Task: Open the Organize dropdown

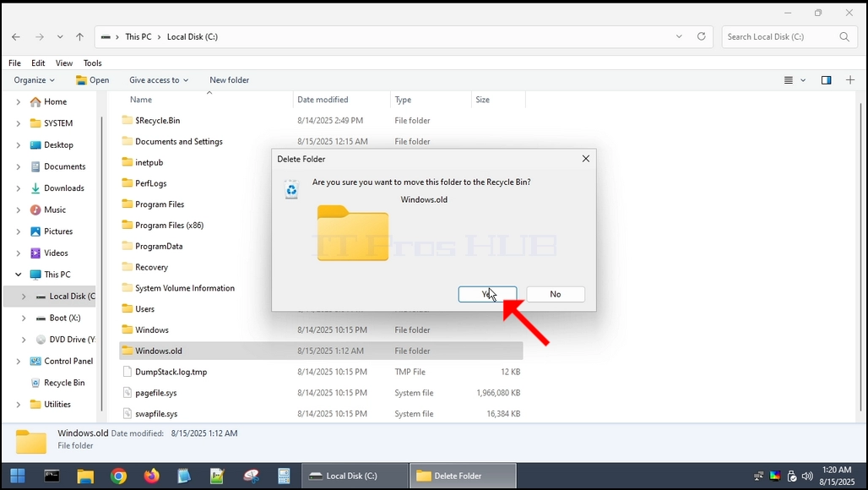Action: [x=35, y=80]
